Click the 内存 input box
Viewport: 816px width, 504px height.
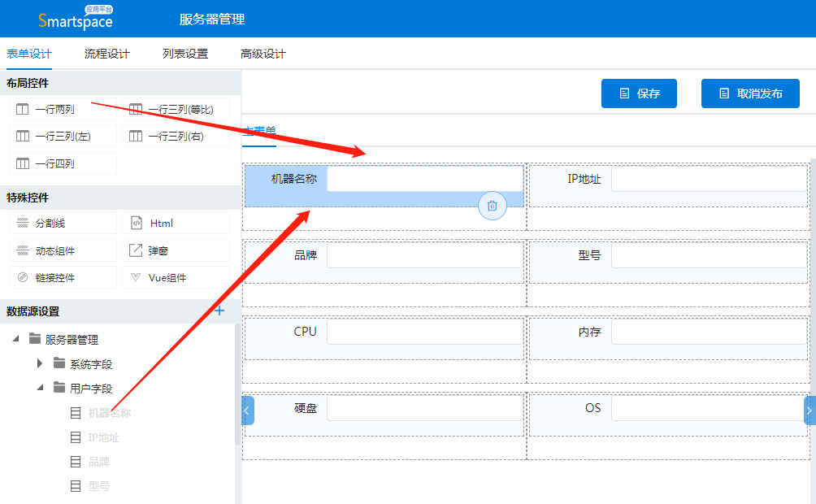click(710, 332)
